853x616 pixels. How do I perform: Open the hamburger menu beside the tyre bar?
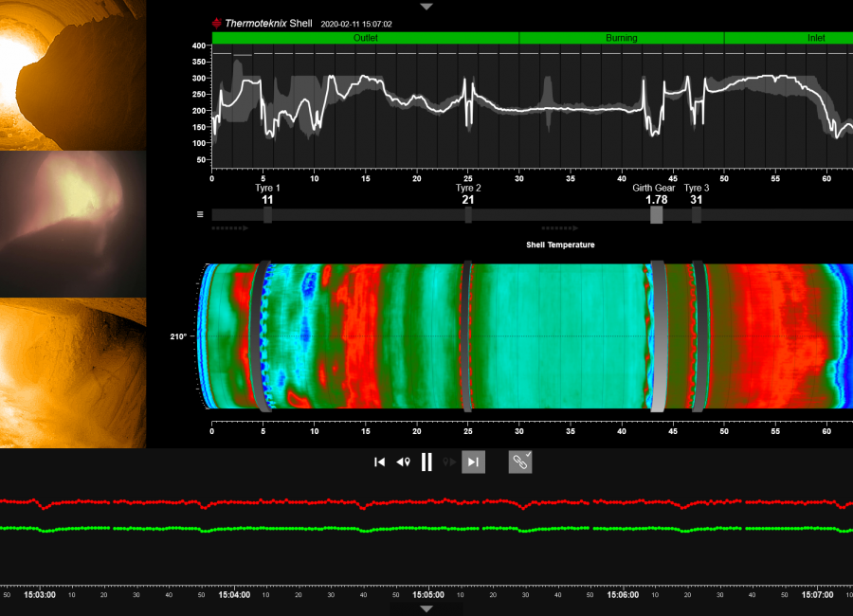[200, 214]
